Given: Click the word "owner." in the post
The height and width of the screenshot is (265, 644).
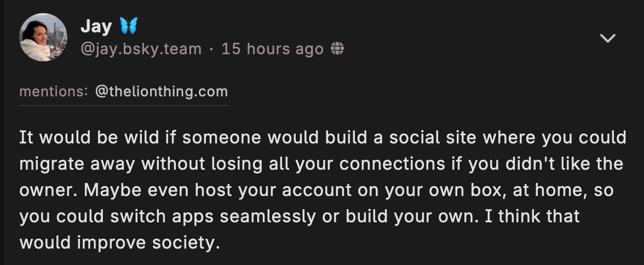Looking at the screenshot, I should 46,190.
